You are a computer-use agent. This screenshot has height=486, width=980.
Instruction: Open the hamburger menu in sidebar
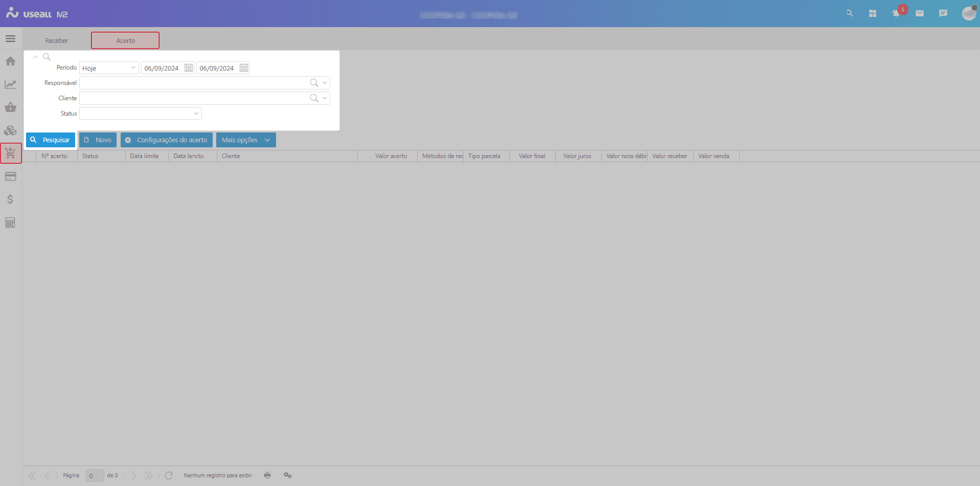pos(10,39)
